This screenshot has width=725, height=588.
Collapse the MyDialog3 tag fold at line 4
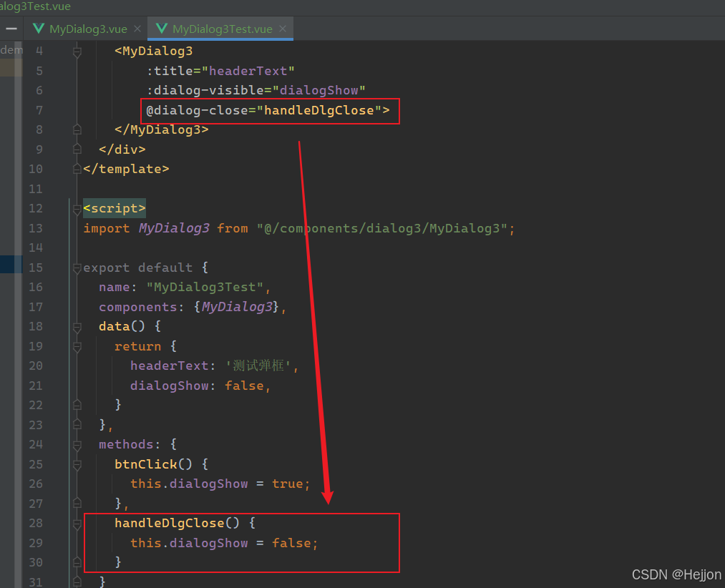(x=77, y=52)
